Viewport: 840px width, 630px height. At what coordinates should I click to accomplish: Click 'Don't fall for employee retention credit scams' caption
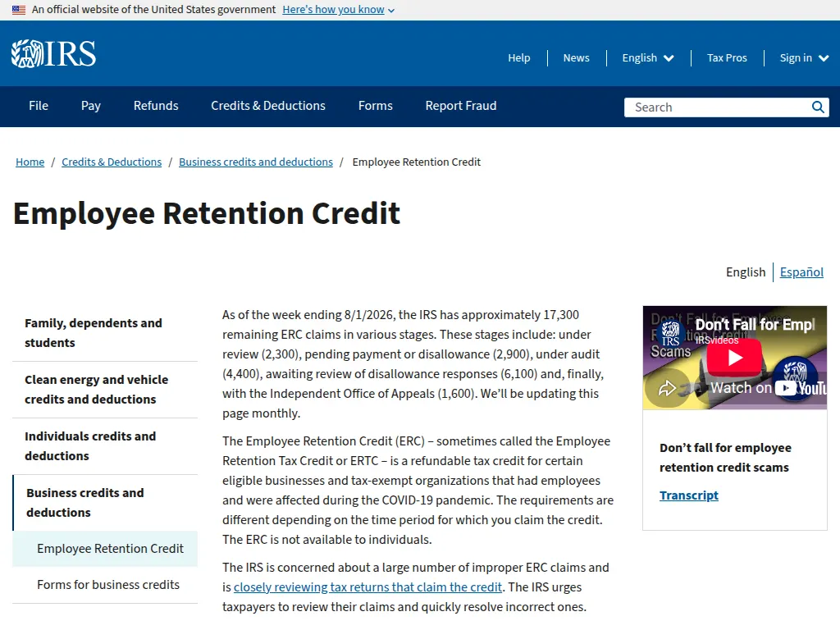[x=725, y=458]
